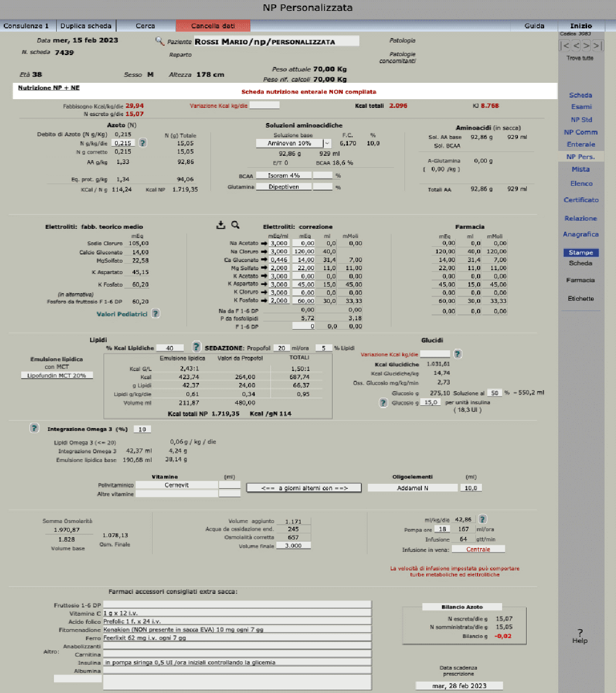The width and height of the screenshot is (616, 693).
Task: Click the arrow next to K Cloruro
Action: pos(264,293)
